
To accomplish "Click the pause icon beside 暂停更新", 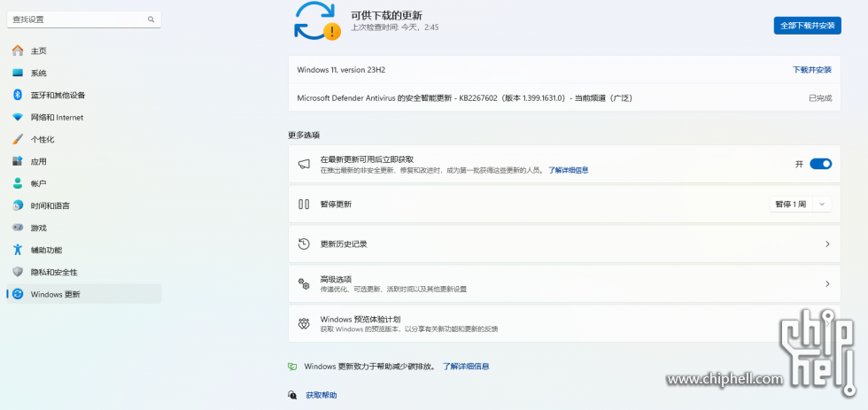I will click(x=304, y=205).
